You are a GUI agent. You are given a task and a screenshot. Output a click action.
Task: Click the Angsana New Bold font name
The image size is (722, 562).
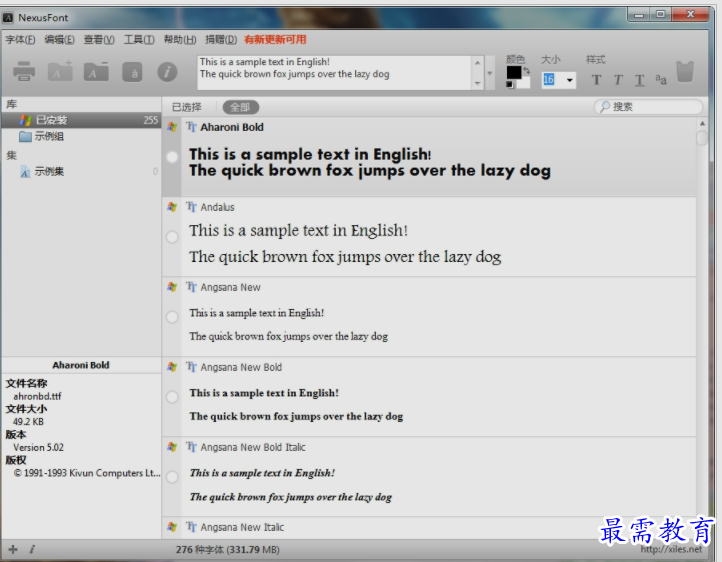(241, 367)
